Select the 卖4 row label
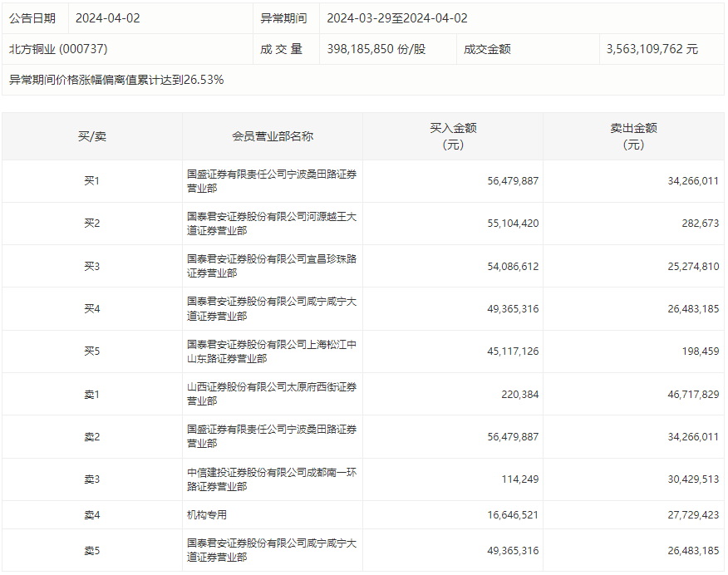Screen dimensions: 728x575 [92, 515]
